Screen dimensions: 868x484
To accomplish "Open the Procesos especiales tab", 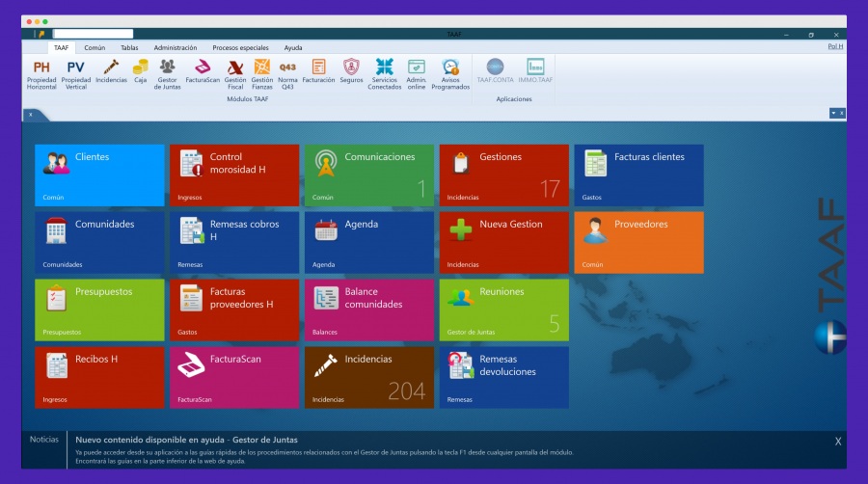I will [x=241, y=47].
